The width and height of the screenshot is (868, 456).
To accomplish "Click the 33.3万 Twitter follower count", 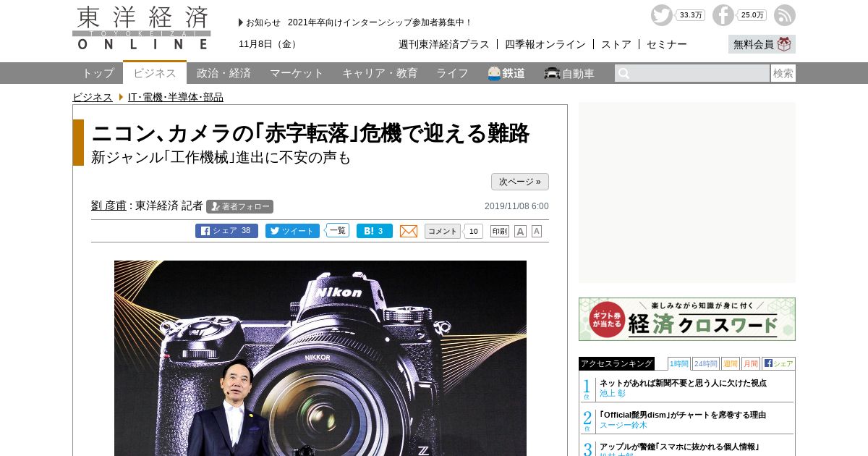I will point(691,15).
